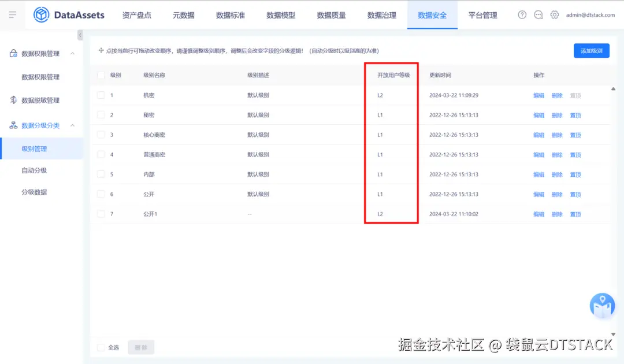Click the 级别描述 column header
624x364 pixels.
tap(258, 75)
